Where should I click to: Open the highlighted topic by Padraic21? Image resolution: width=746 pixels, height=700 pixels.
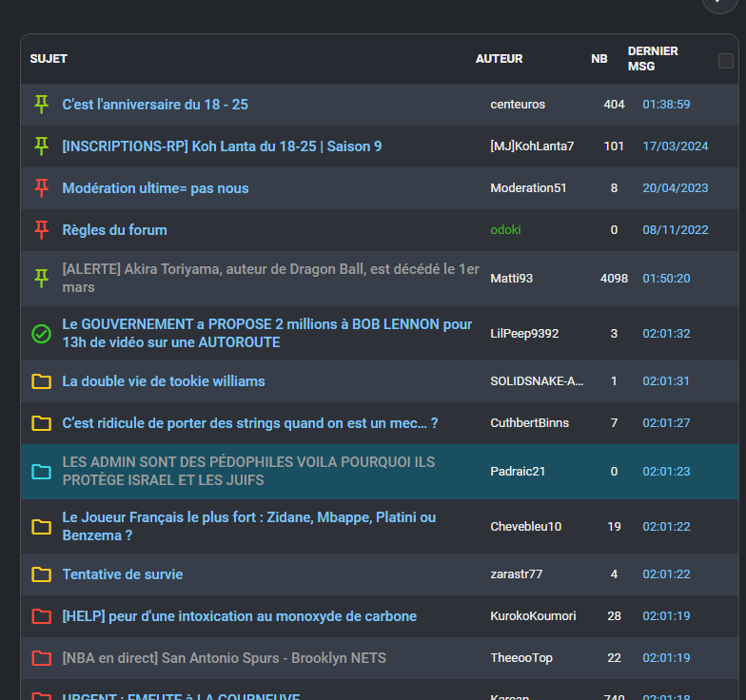(248, 472)
